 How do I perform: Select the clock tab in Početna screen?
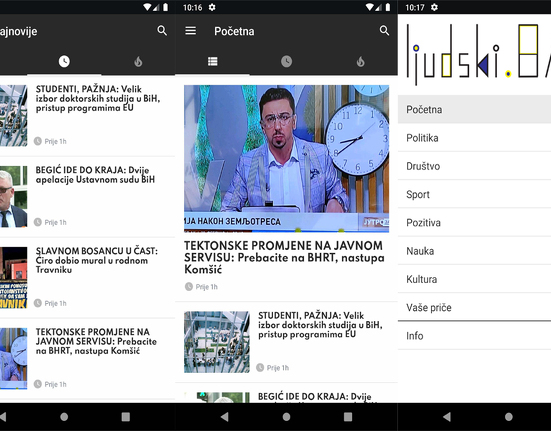click(x=286, y=61)
